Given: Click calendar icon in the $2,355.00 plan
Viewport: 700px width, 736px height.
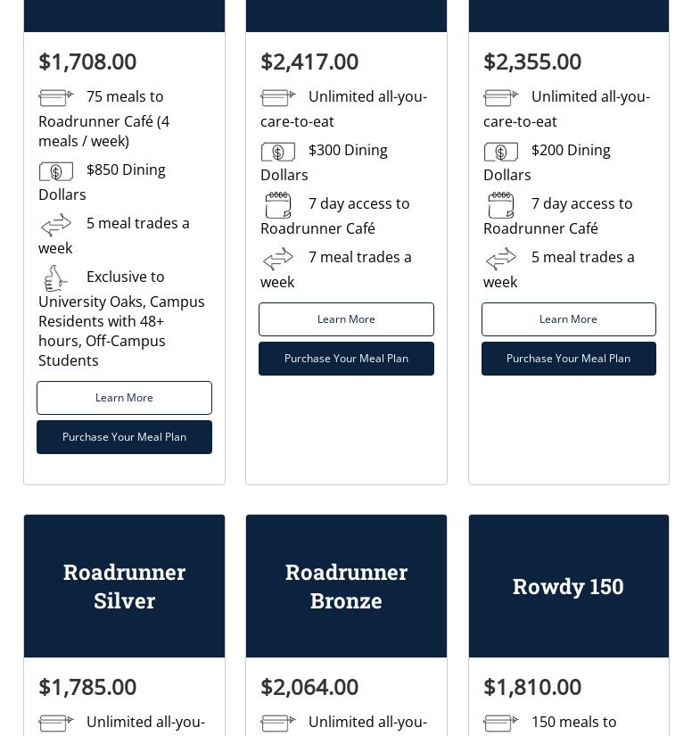Looking at the screenshot, I should pos(500,205).
